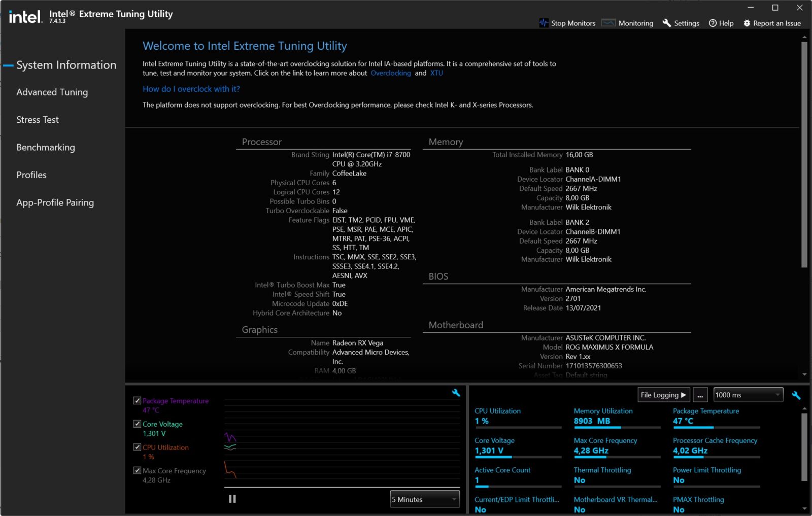Click the Stop Monitors icon
This screenshot has width=812, height=516.
pyautogui.click(x=543, y=23)
